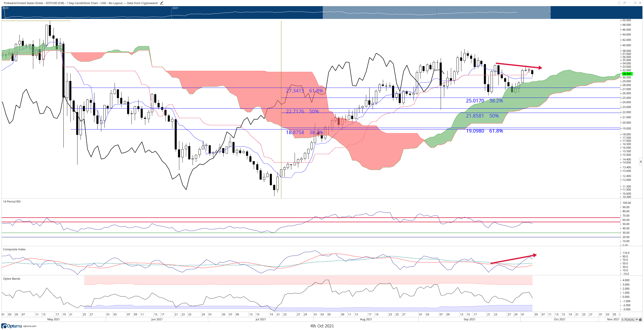644x330 pixels.
Task: Click the Optuma logo at bottom left
Action: pos(12,326)
